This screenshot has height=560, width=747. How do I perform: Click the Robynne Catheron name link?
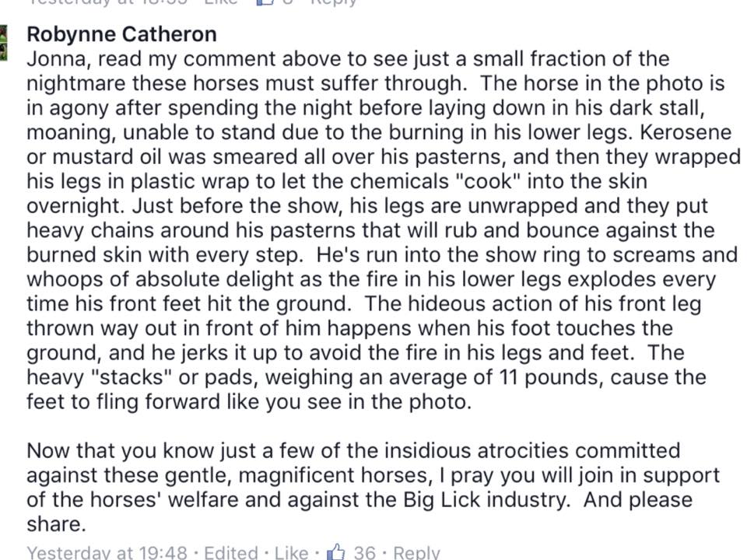121,34
